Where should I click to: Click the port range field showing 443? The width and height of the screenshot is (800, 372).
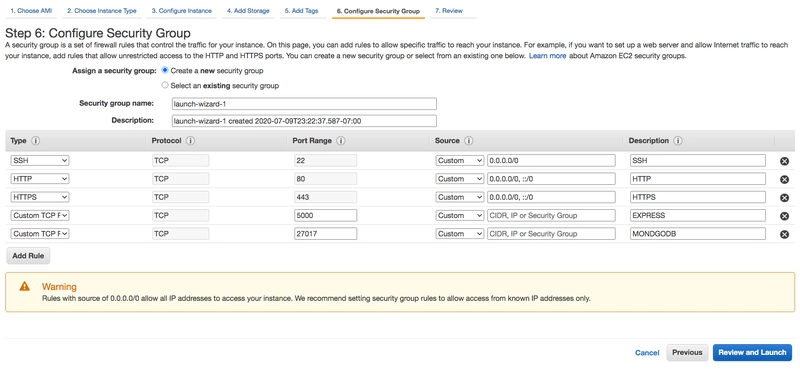pyautogui.click(x=326, y=197)
